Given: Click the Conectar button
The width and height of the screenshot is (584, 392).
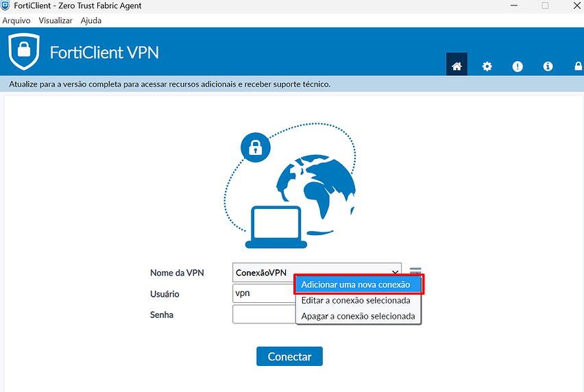Looking at the screenshot, I should click(289, 356).
